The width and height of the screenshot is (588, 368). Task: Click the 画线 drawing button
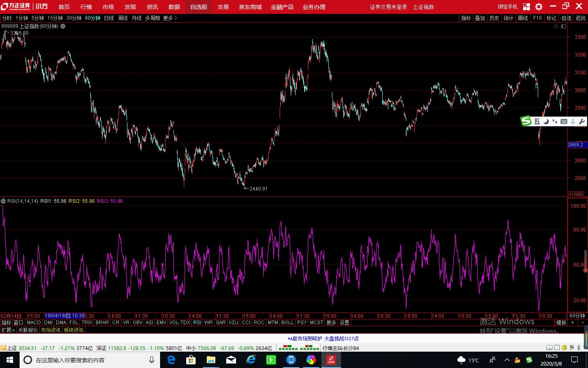523,18
